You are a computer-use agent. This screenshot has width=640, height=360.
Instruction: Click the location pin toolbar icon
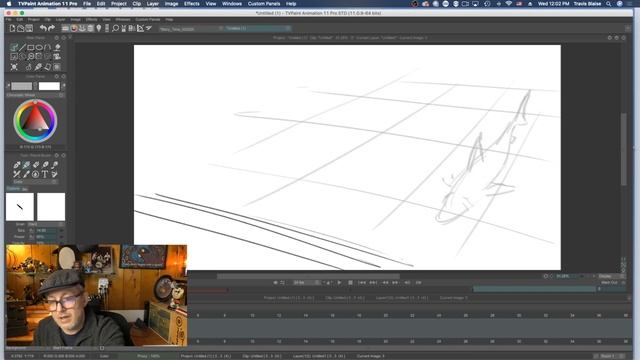tap(99, 28)
